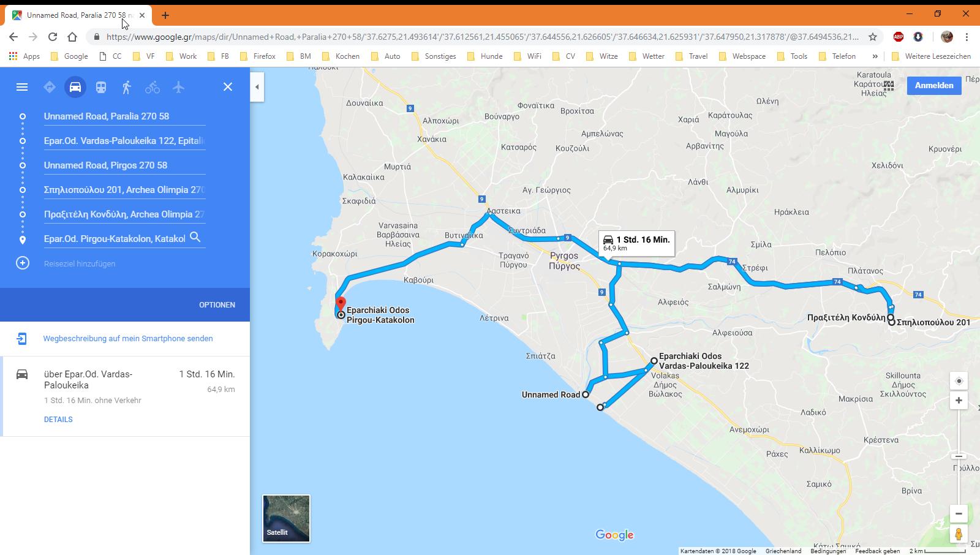Open the Webspace bookmark folder
Viewport: 980px width, 555px height.
[742, 56]
